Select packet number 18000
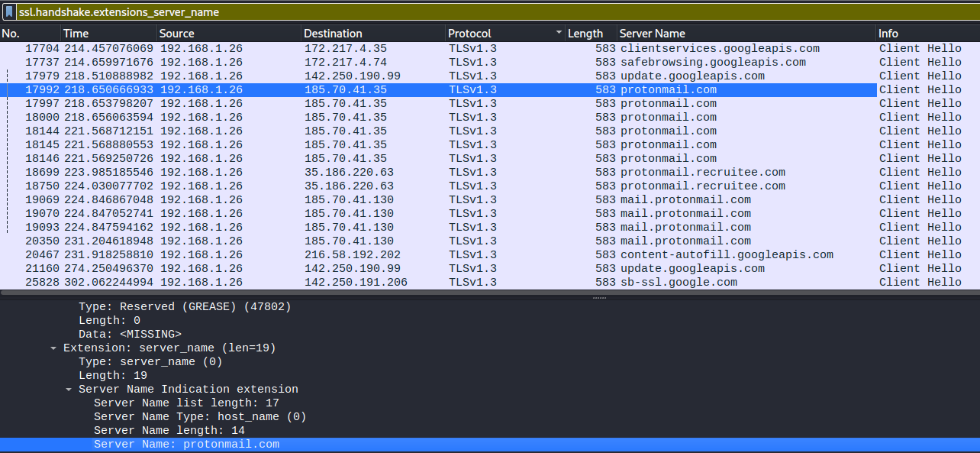Viewport: 980px width, 453px height. pos(490,117)
